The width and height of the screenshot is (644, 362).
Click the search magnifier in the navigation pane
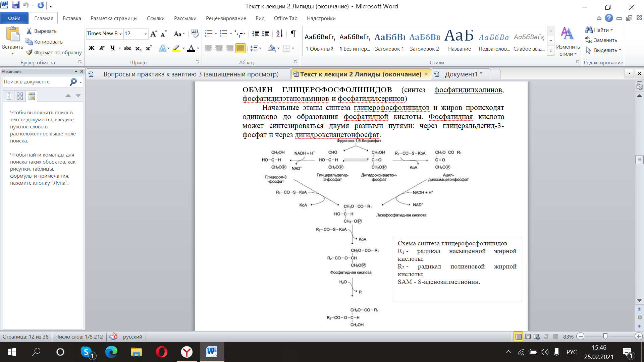(x=73, y=82)
